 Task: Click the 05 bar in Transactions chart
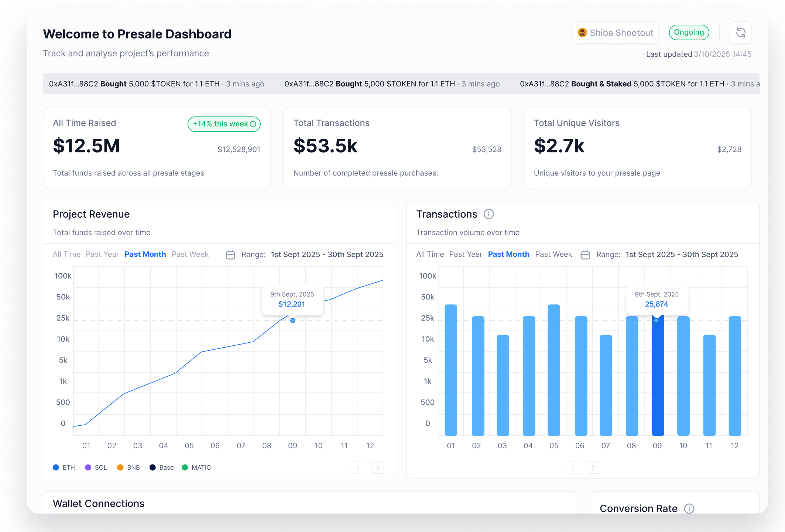[554, 370]
